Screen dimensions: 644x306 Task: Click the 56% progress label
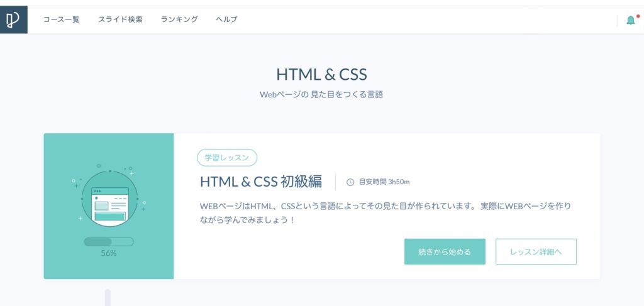[x=109, y=253]
